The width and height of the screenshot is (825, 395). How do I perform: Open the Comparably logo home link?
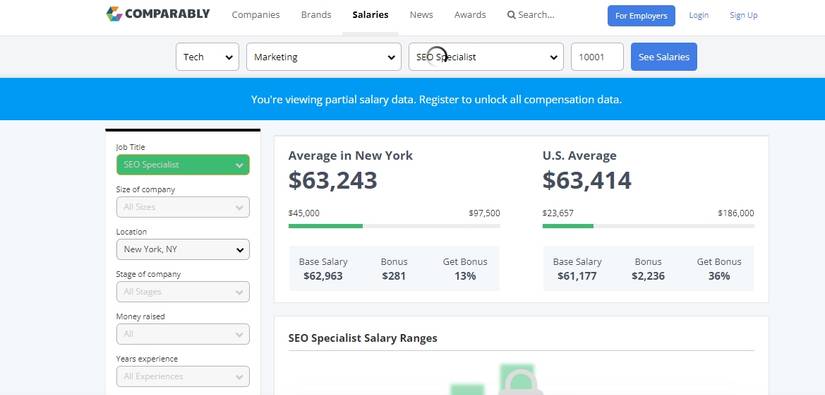pos(158,14)
